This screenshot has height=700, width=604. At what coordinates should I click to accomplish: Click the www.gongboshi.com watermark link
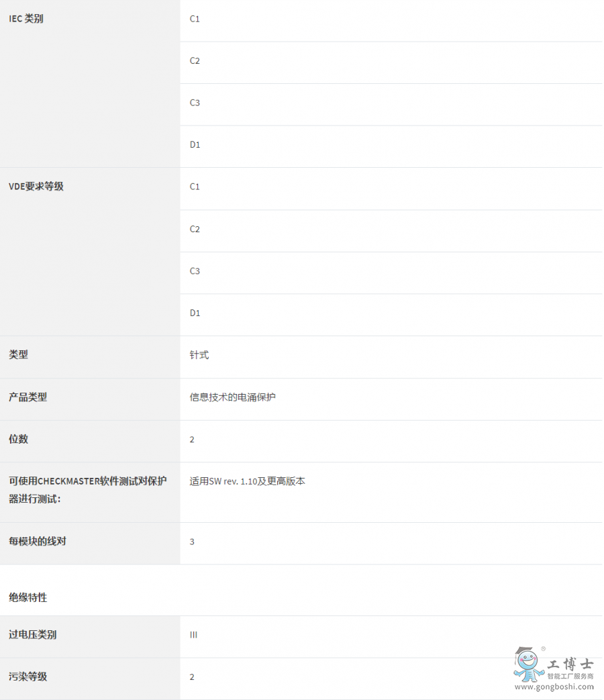[x=554, y=687]
